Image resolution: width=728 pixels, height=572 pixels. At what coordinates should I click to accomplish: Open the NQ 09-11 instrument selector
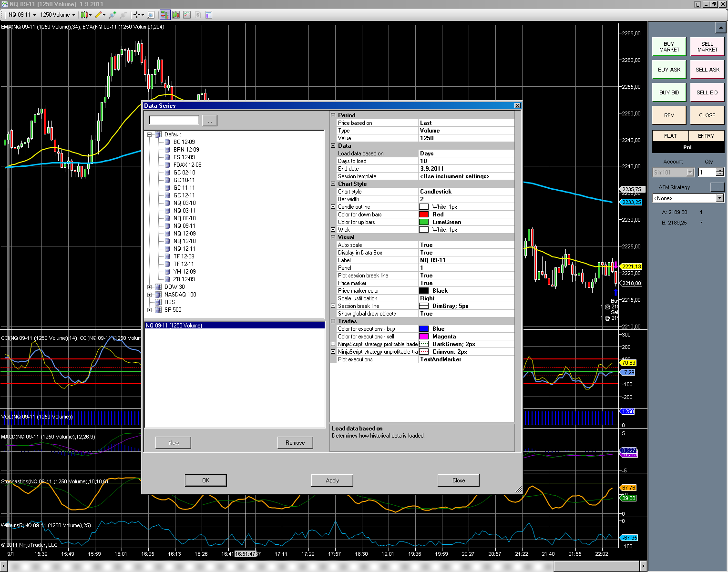[22, 15]
